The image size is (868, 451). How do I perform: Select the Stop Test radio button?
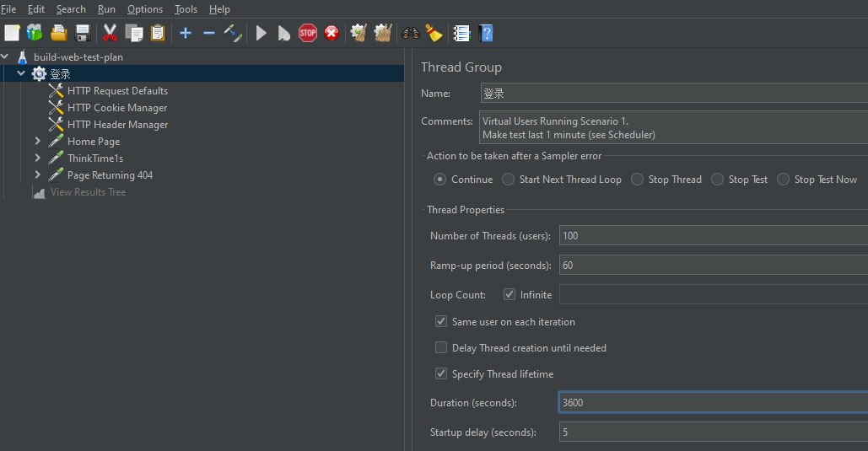[x=717, y=180]
